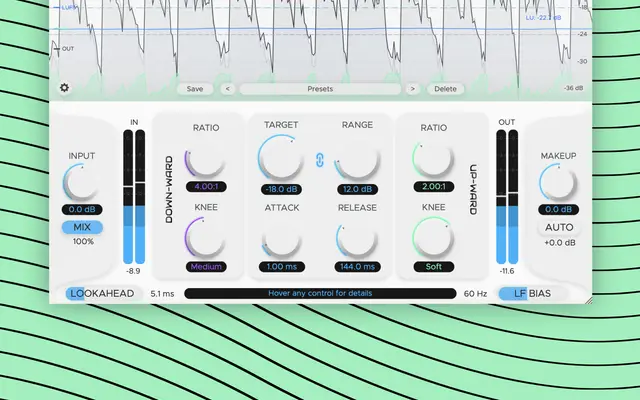
Task: Click the Release 144.0 ms value field
Action: pyautogui.click(x=358, y=267)
